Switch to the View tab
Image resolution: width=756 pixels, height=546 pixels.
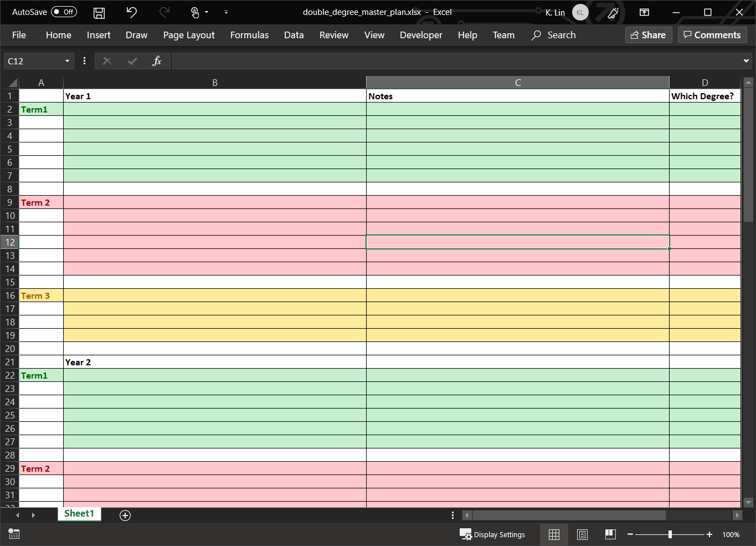374,35
